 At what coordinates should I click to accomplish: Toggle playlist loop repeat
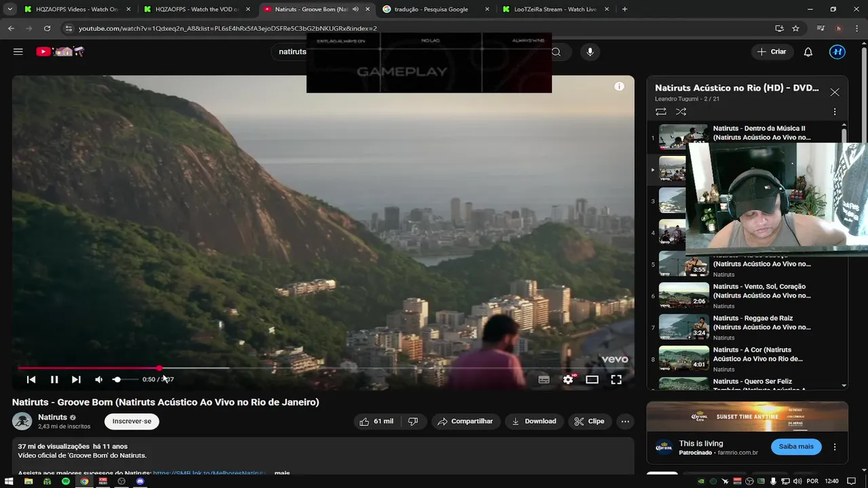(x=661, y=111)
